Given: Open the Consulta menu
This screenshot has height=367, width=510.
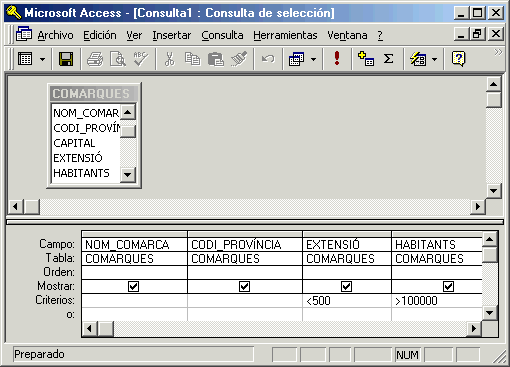Looking at the screenshot, I should pyautogui.click(x=222, y=35).
